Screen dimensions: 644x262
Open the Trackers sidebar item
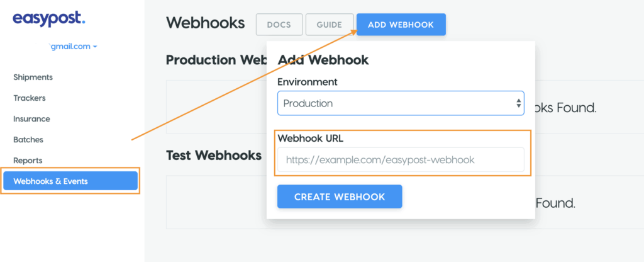[x=30, y=98]
